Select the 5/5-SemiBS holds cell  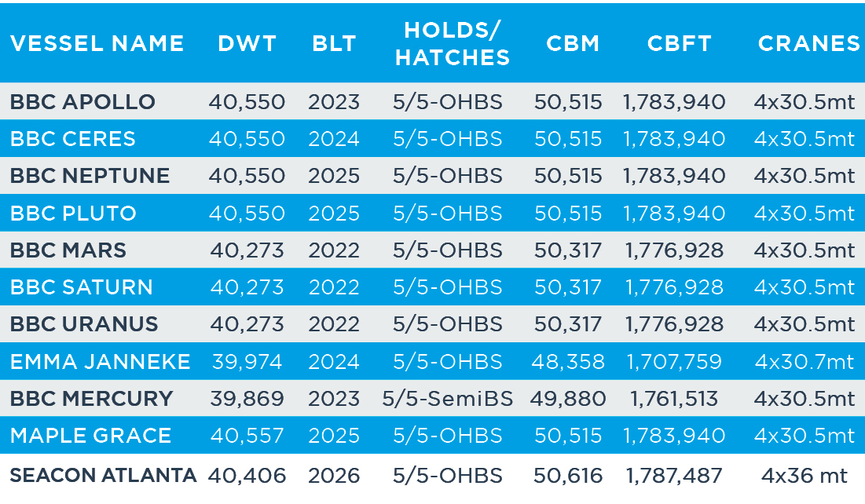448,399
